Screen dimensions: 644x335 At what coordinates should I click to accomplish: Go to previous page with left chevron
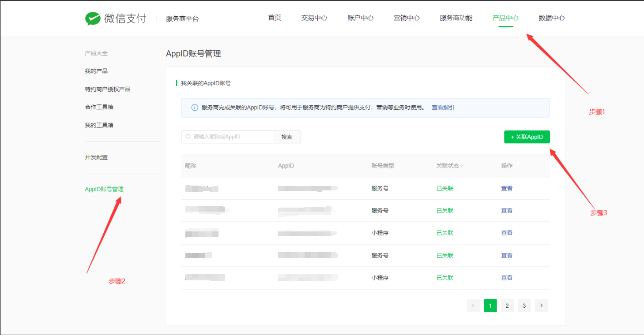tap(473, 305)
